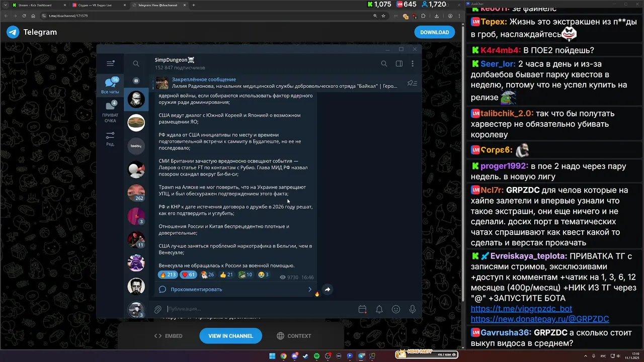
Task: Click username 'Seer_lor' in AxelChat
Action: pyautogui.click(x=498, y=64)
